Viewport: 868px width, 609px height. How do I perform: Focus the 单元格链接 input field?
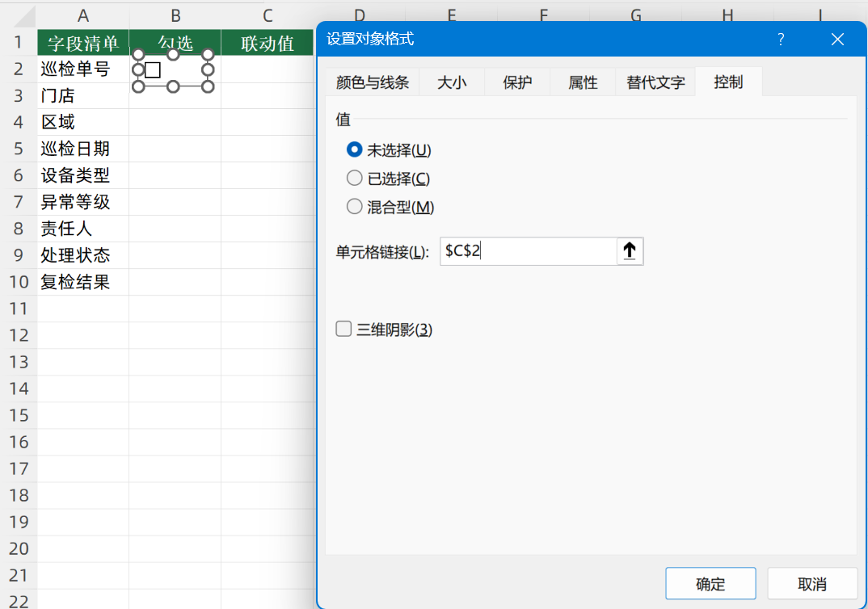coord(528,251)
